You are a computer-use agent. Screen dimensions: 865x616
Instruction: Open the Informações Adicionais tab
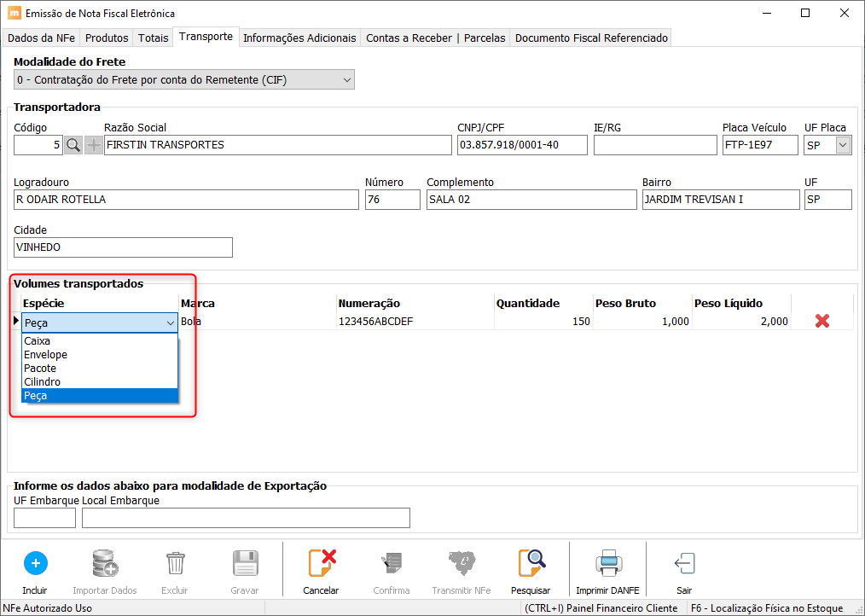(x=299, y=38)
